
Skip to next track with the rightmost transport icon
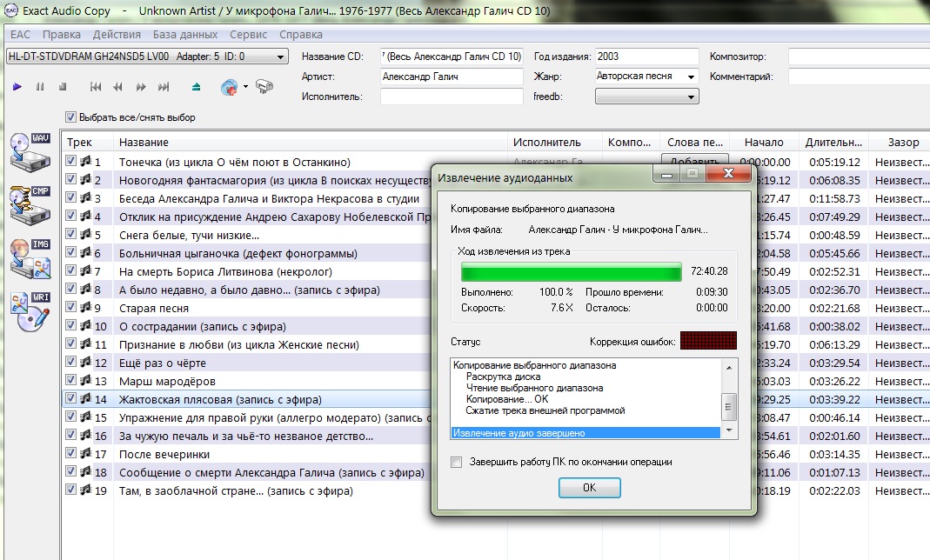tap(164, 87)
